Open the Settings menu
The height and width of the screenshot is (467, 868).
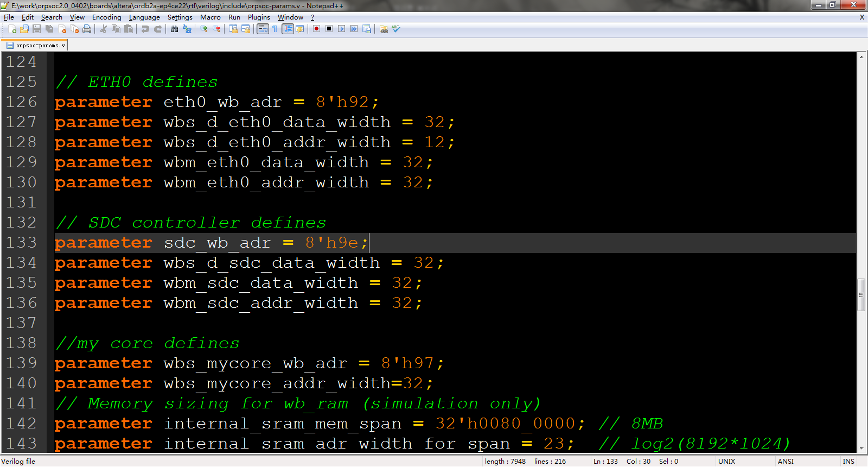pos(180,17)
